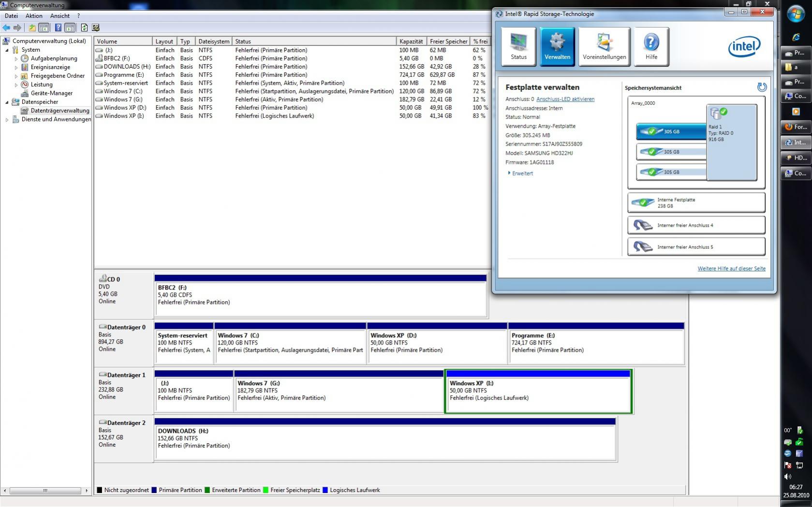Open the Windows Start orb

[x=796, y=14]
